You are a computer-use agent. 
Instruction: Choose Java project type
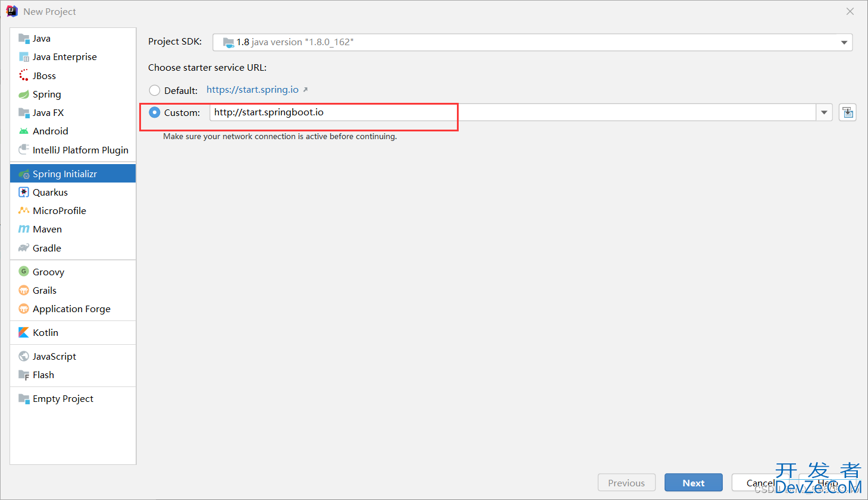click(x=73, y=39)
